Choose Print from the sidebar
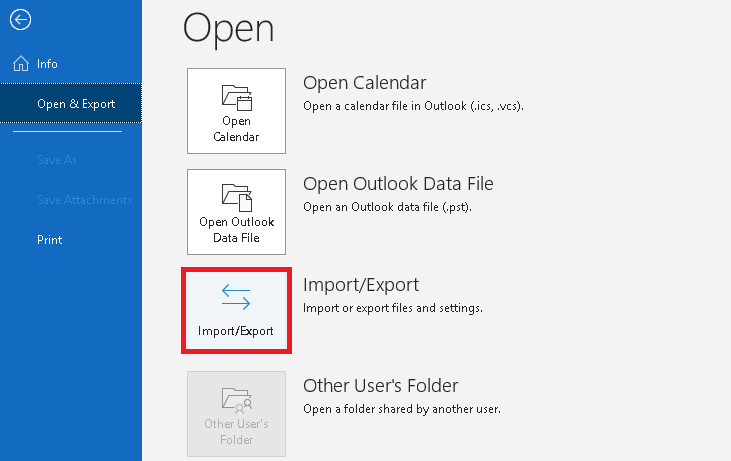The height and width of the screenshot is (461, 731). [x=71, y=240]
